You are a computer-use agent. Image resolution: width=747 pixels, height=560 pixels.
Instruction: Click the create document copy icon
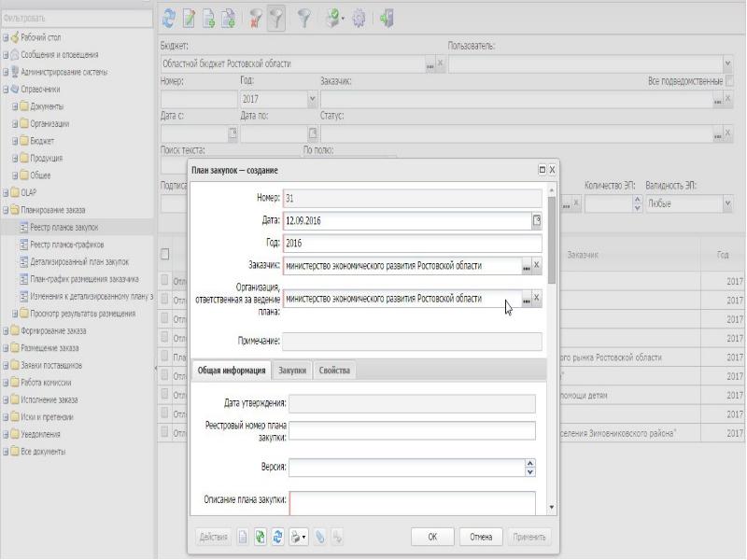click(x=229, y=19)
